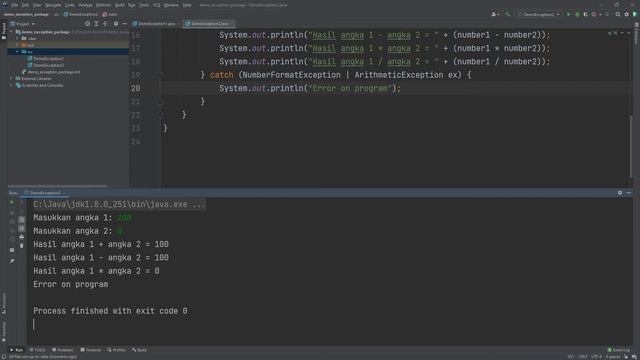Open the Edit menu
The image size is (640, 360).
pos(25,5)
